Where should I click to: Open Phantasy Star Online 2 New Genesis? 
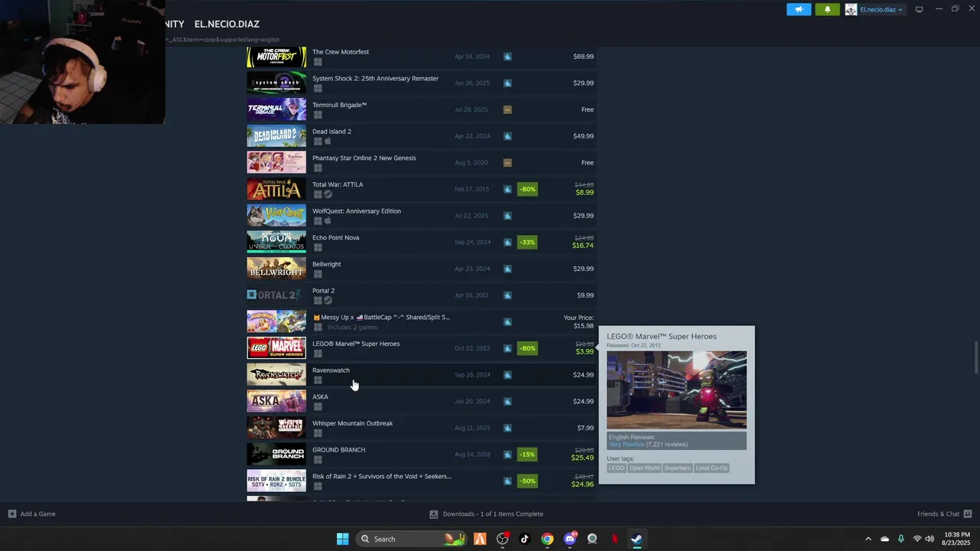(421, 162)
